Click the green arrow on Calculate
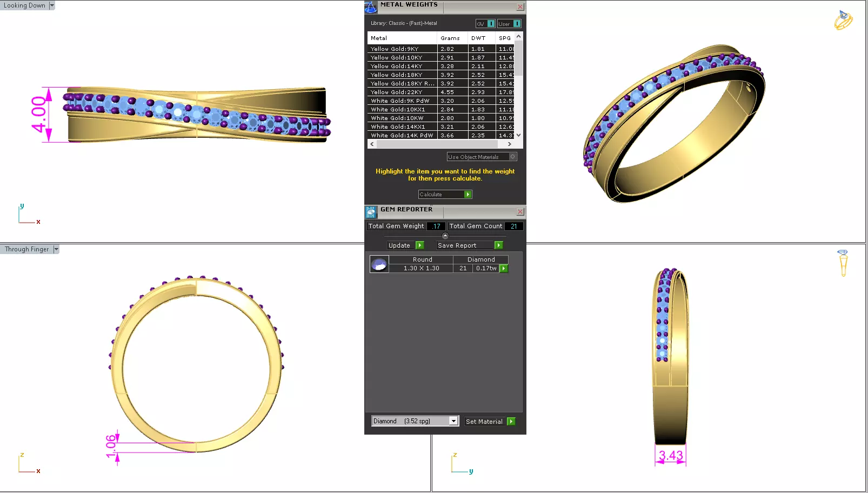Image resolution: width=868 pixels, height=493 pixels. point(468,195)
